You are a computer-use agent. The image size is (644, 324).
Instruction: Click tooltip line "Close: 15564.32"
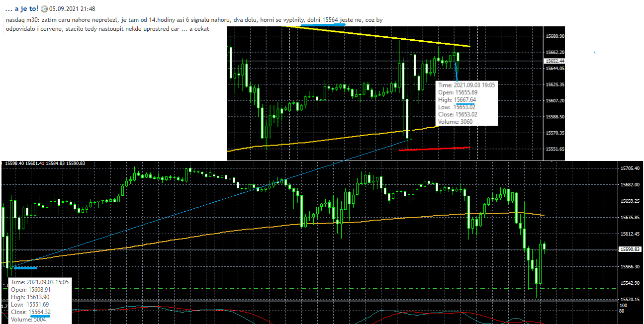point(31,312)
